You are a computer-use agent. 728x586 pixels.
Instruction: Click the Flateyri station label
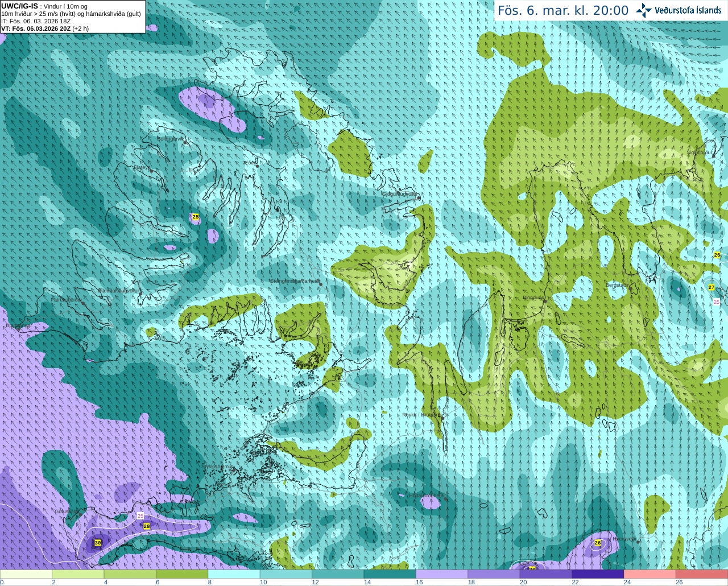pos(142,168)
